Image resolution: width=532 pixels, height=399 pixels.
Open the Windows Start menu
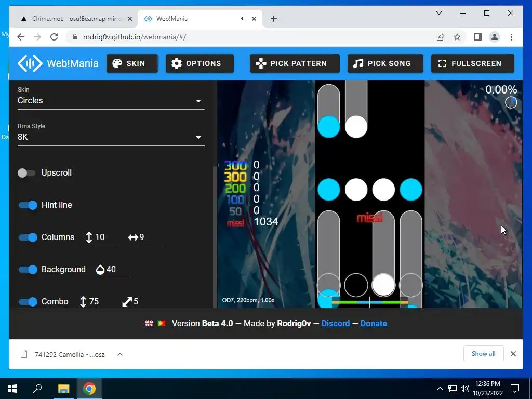(12, 389)
